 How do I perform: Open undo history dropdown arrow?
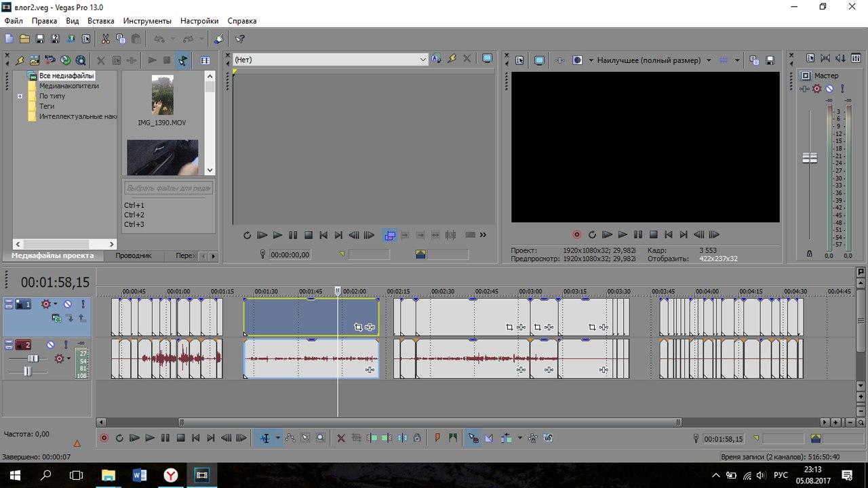172,39
